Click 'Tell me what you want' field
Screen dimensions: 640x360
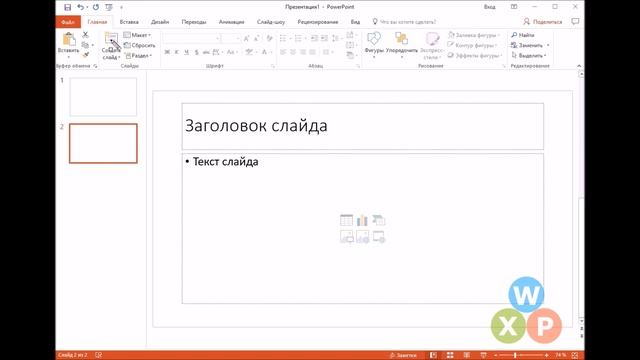[x=404, y=22]
